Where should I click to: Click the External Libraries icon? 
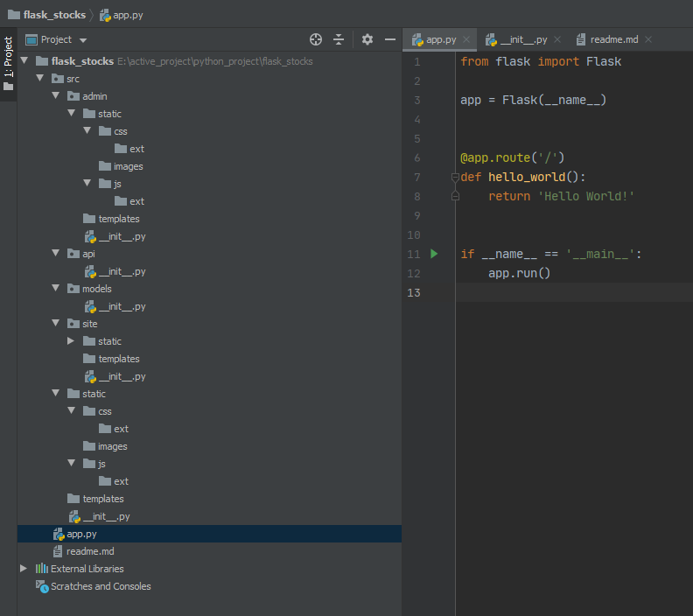(x=42, y=569)
